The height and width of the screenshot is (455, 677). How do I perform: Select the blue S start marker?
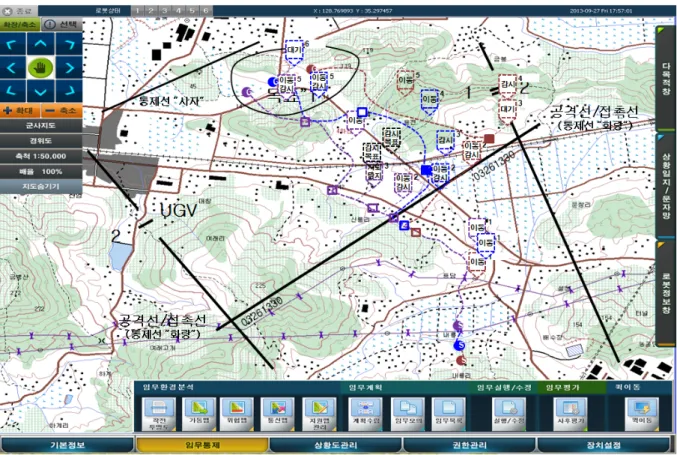[460, 345]
